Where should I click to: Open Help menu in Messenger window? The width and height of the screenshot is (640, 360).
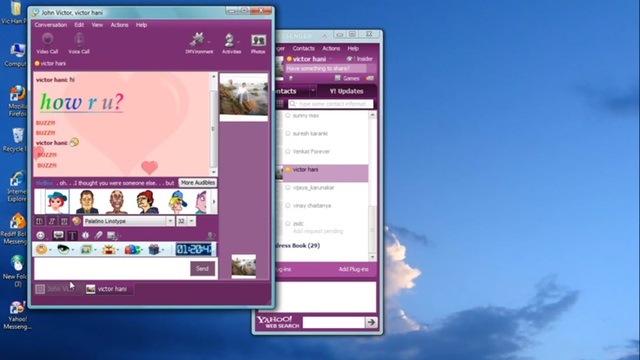pyautogui.click(x=353, y=48)
